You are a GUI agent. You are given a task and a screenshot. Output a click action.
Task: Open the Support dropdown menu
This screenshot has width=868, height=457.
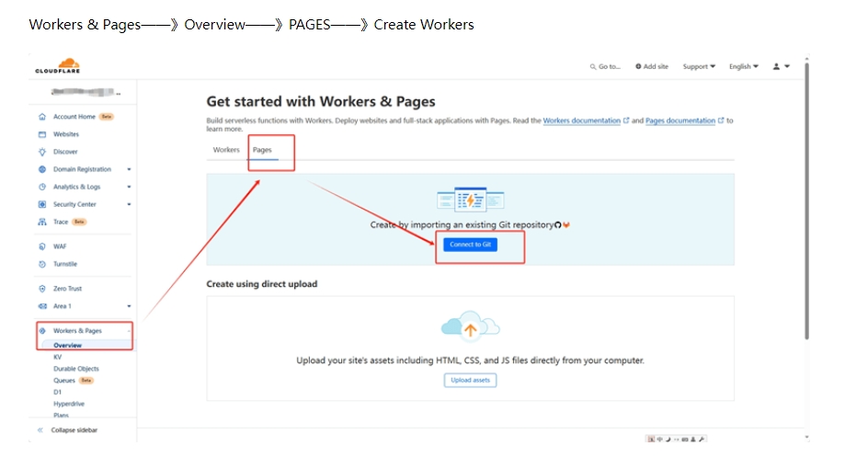pos(699,66)
